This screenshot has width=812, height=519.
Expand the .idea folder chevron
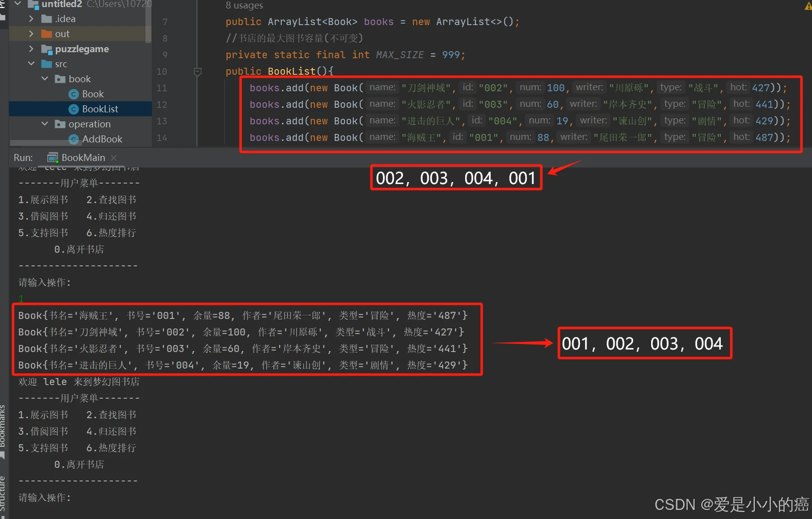tap(31, 19)
